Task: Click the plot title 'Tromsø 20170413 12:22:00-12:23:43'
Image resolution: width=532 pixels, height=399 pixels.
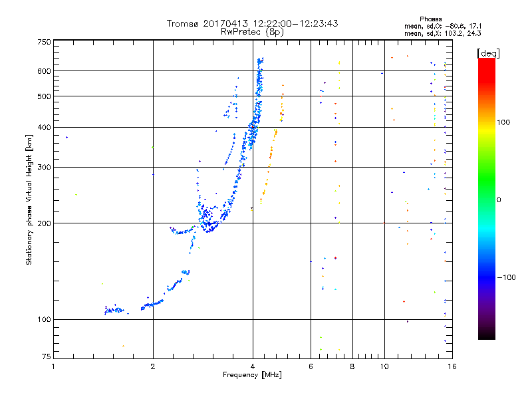Action: (x=252, y=23)
